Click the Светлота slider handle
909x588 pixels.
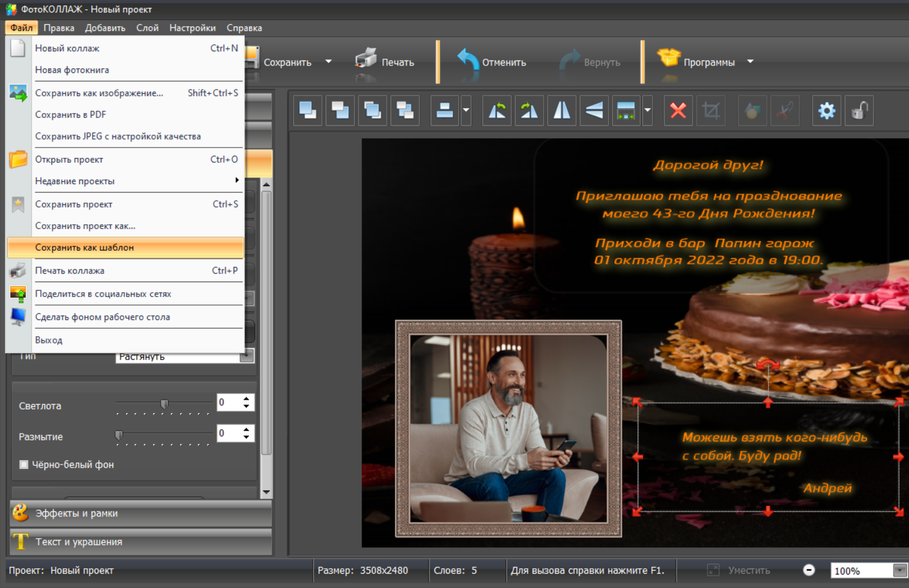click(164, 404)
